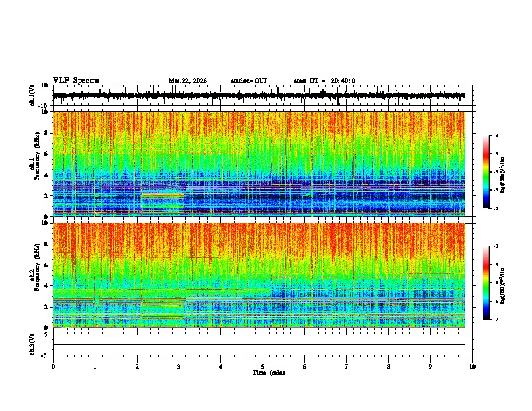
Task: Click the "ch.3(V)" axis label
Action: pyautogui.click(x=32, y=345)
